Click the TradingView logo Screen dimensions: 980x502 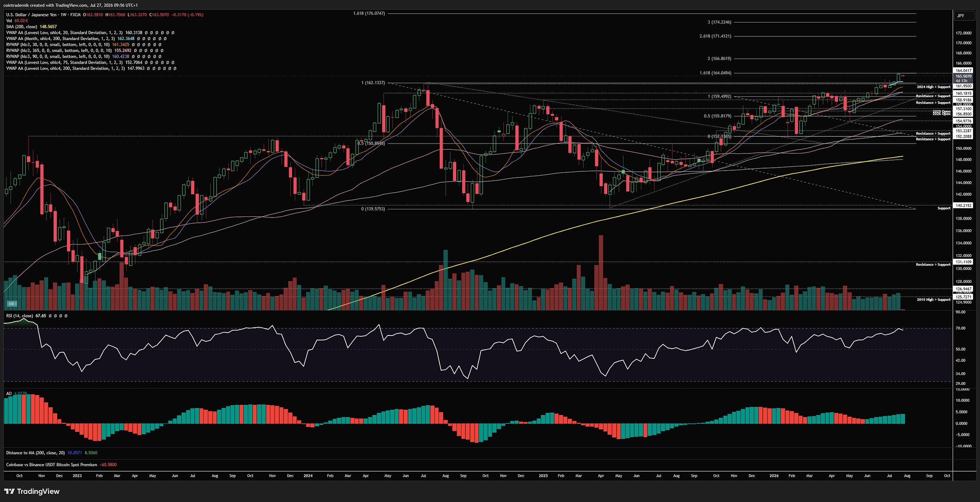coord(32,491)
